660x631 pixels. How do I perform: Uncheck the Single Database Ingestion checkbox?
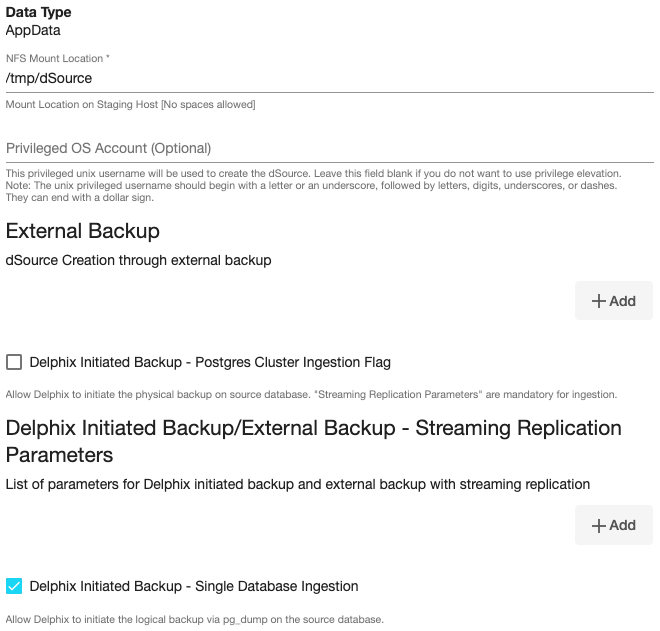point(14,586)
